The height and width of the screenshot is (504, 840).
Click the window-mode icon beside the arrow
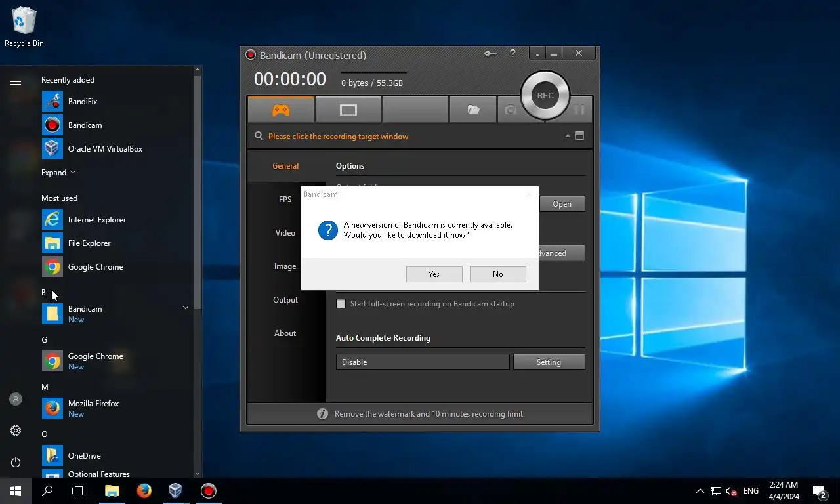(x=579, y=136)
